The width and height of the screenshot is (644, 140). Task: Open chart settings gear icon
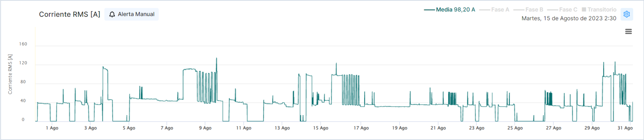[626, 14]
